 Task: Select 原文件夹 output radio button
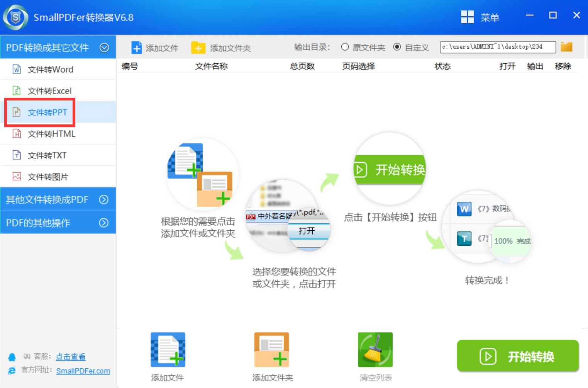point(345,47)
